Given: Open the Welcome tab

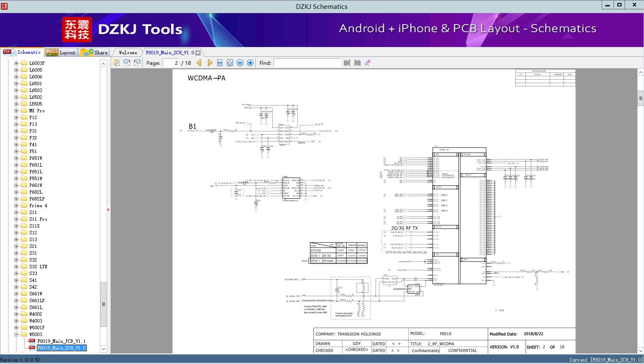Looking at the screenshot, I should pyautogui.click(x=128, y=53).
